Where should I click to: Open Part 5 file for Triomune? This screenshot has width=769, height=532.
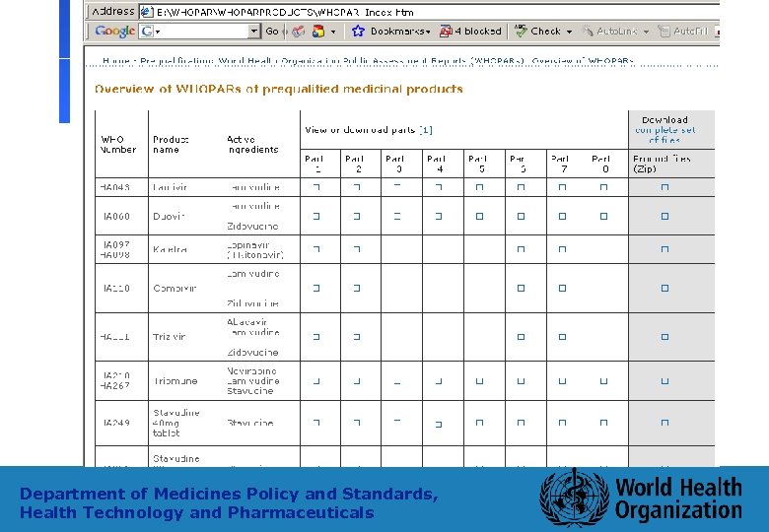[480, 381]
